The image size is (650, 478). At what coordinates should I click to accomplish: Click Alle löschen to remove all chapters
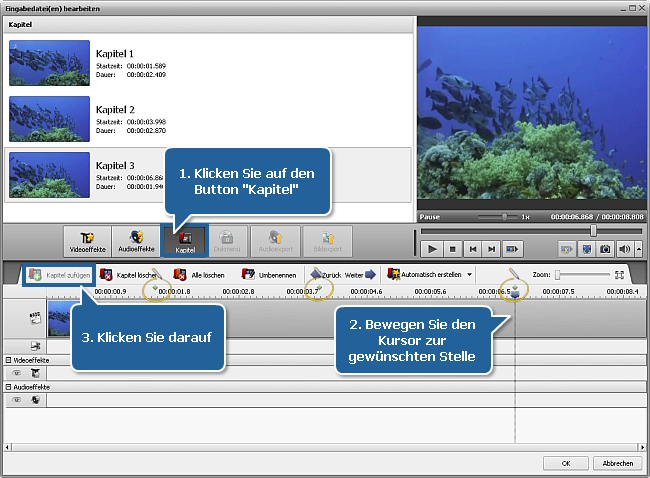(x=199, y=273)
